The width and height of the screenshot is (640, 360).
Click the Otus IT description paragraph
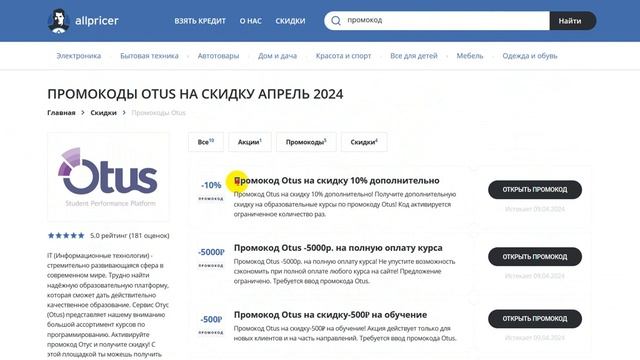pos(108,305)
